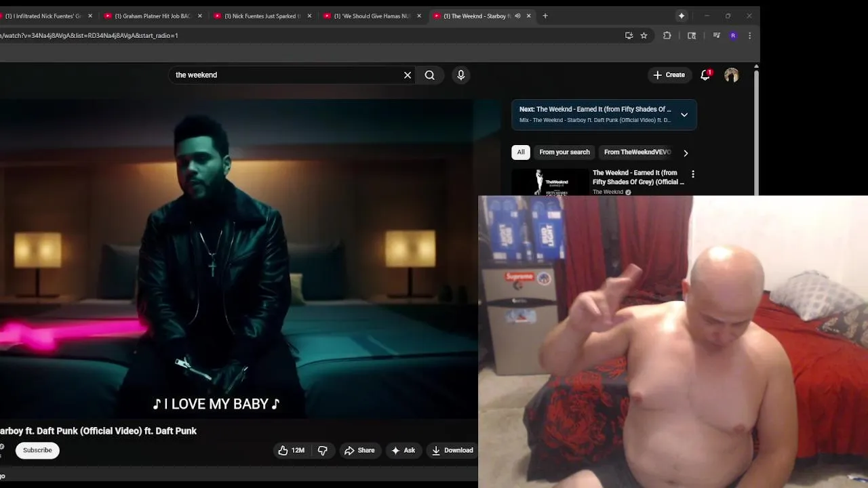Select the From your search chip
This screenshot has height=488, width=868.
(564, 152)
